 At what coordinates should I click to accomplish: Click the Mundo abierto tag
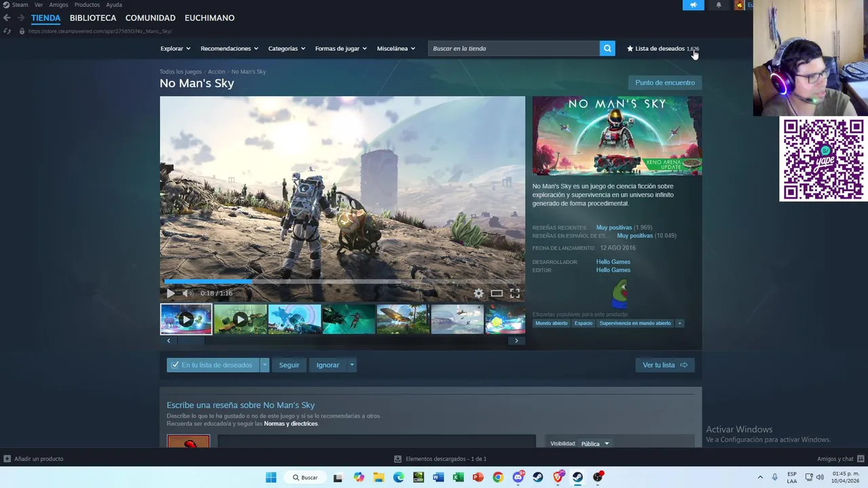coord(551,323)
